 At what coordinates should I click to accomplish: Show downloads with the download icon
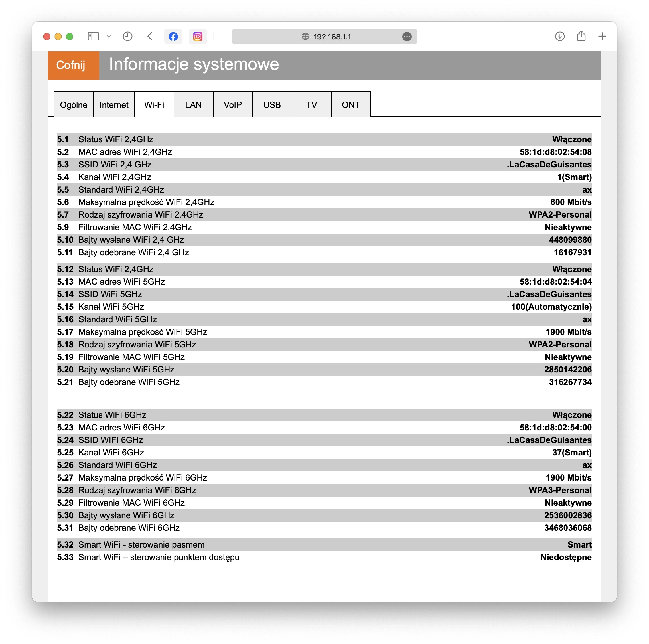click(560, 36)
